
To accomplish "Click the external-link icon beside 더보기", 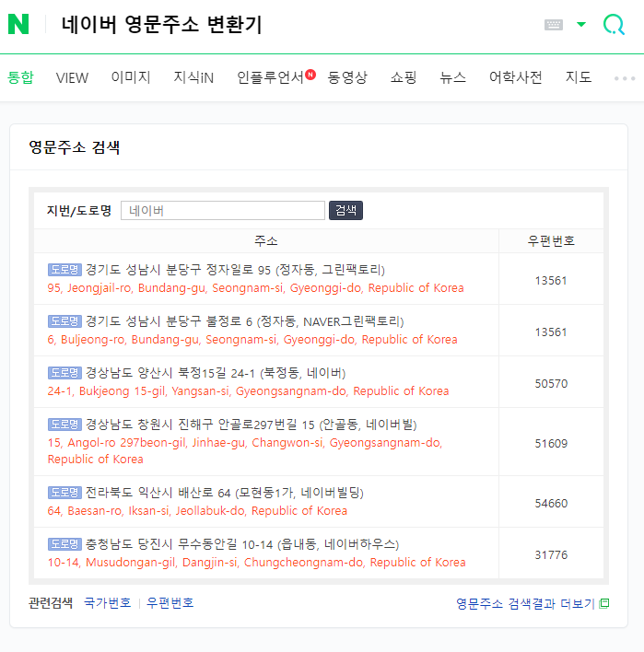I will click(x=604, y=604).
